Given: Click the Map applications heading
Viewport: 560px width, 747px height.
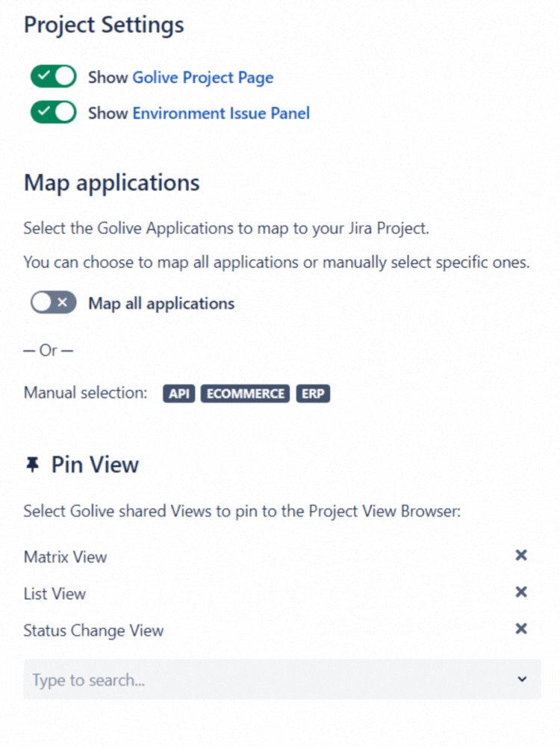Looking at the screenshot, I should [x=111, y=182].
